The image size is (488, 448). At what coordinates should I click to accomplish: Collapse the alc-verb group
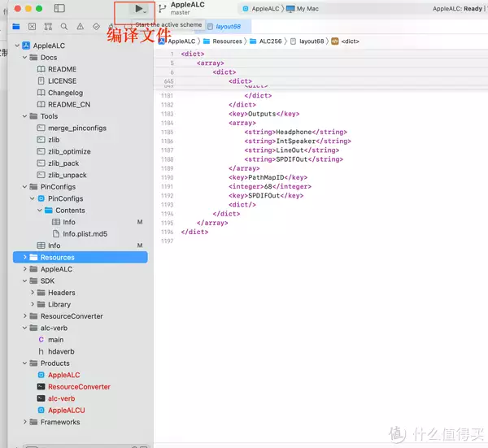24,328
